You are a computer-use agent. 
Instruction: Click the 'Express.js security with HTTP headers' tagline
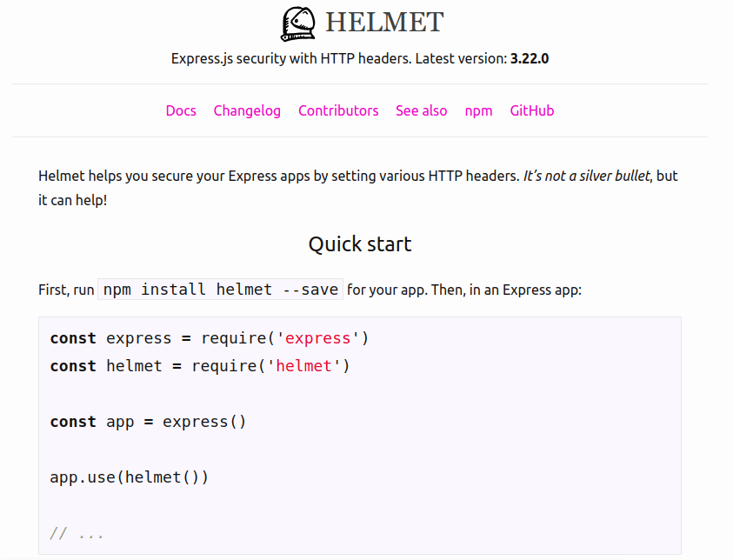pyautogui.click(x=291, y=59)
